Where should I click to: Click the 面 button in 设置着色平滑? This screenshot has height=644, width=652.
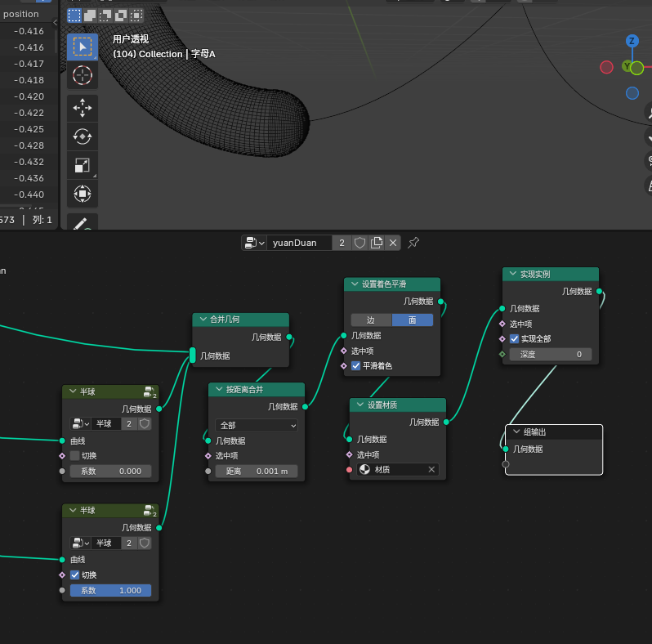point(413,320)
